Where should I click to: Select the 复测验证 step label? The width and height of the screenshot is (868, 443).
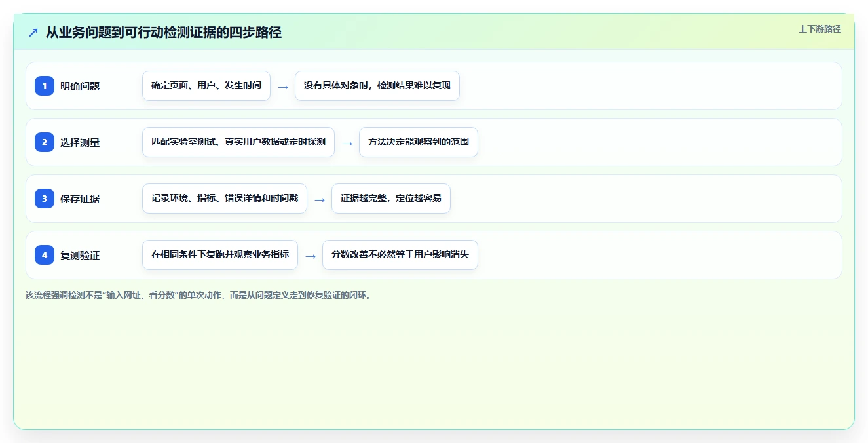point(80,255)
